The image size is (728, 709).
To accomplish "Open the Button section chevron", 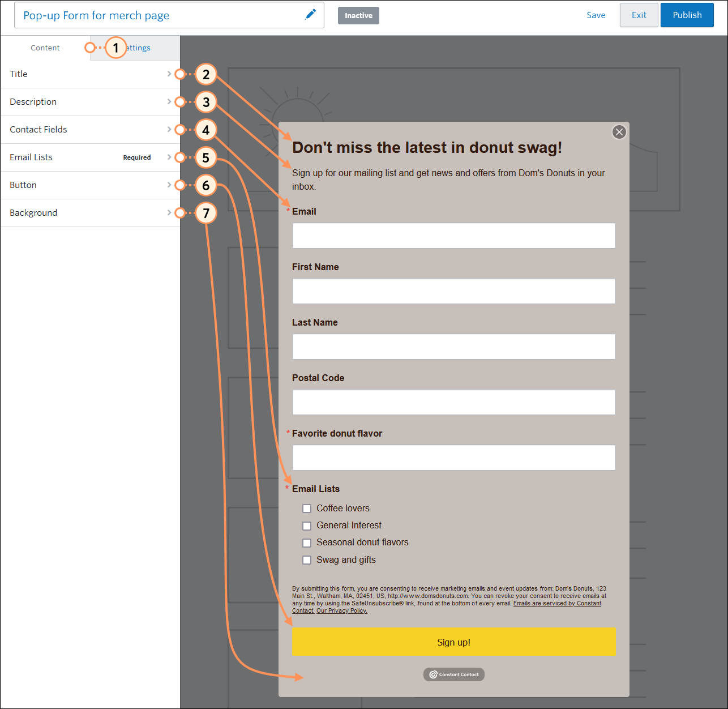I will [x=169, y=185].
